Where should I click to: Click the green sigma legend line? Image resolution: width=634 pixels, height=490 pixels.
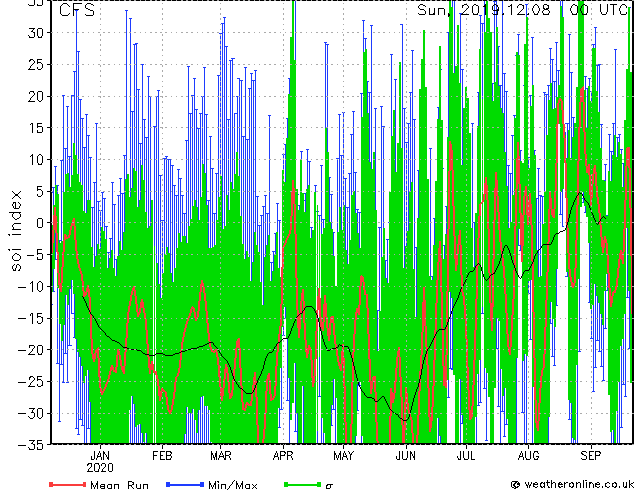tap(303, 484)
